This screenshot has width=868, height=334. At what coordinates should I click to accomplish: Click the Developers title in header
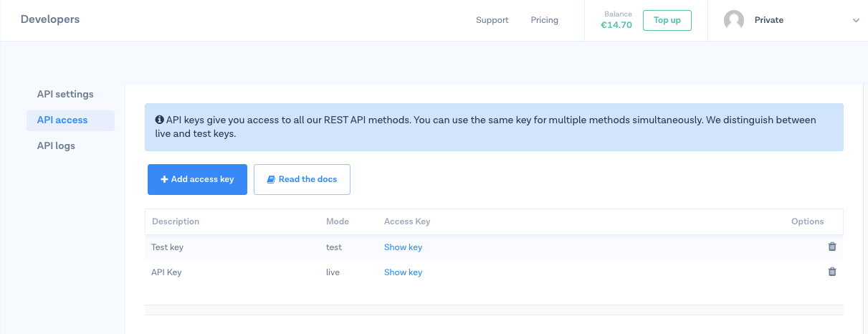(50, 19)
